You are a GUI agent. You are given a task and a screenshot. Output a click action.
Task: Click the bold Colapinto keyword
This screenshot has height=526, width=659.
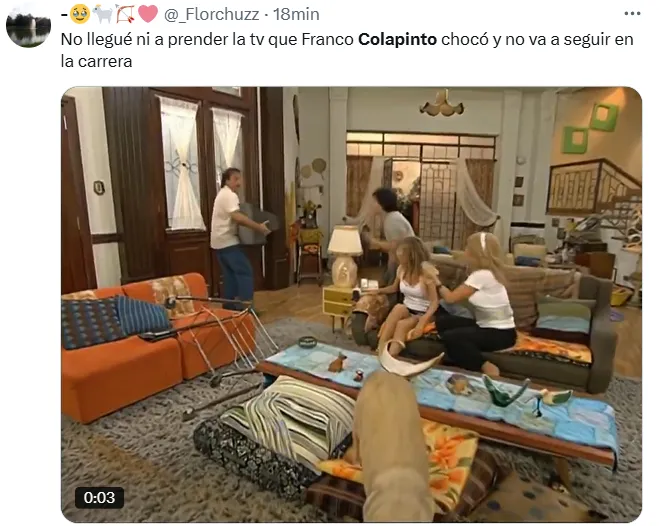click(x=398, y=39)
